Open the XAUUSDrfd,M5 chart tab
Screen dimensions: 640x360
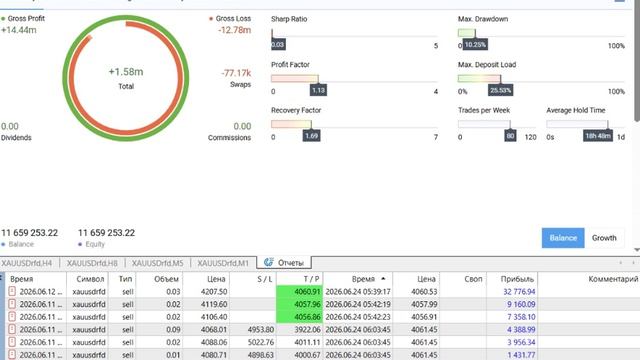158,263
